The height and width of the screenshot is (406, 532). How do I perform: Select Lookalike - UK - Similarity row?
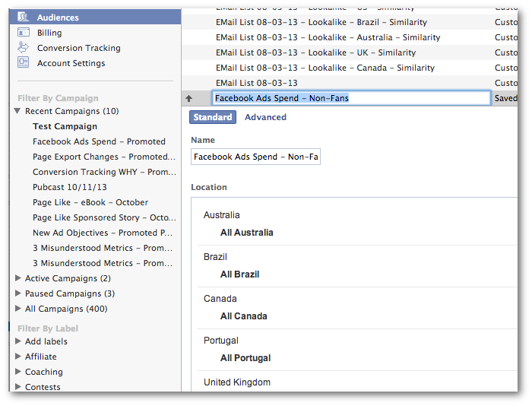pos(350,52)
